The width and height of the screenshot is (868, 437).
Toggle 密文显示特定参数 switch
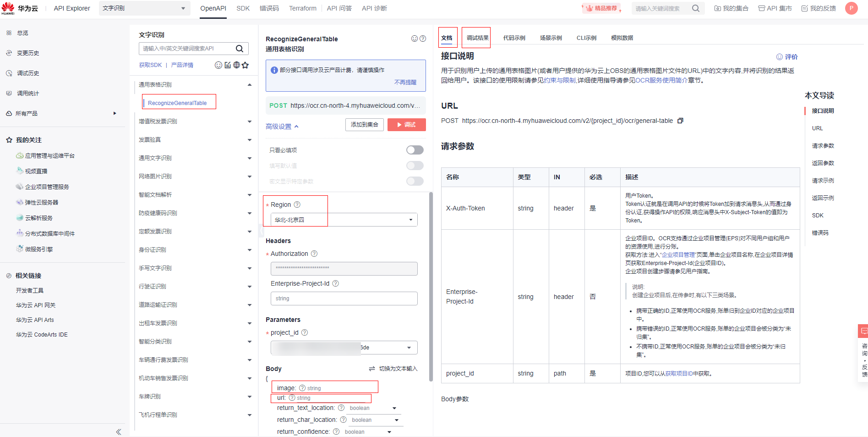[415, 181]
